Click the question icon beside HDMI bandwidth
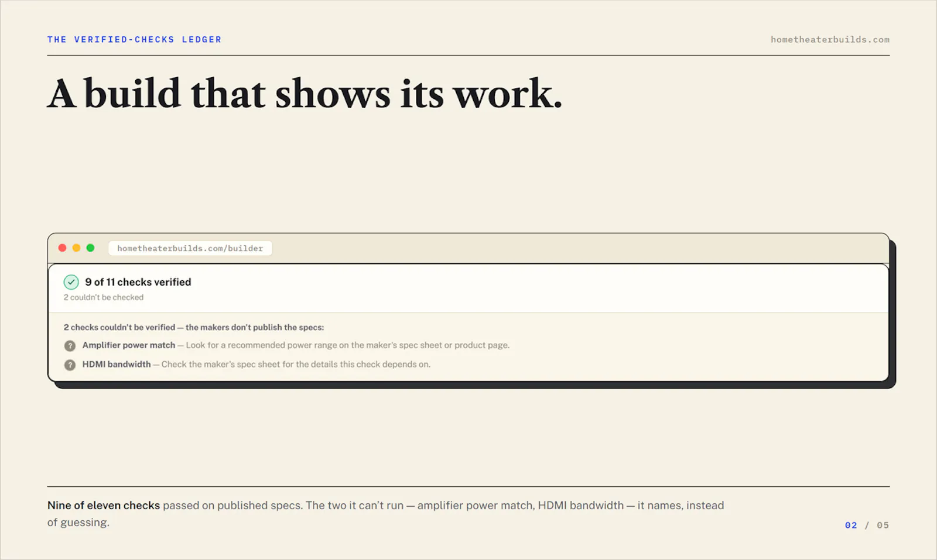 (x=70, y=365)
